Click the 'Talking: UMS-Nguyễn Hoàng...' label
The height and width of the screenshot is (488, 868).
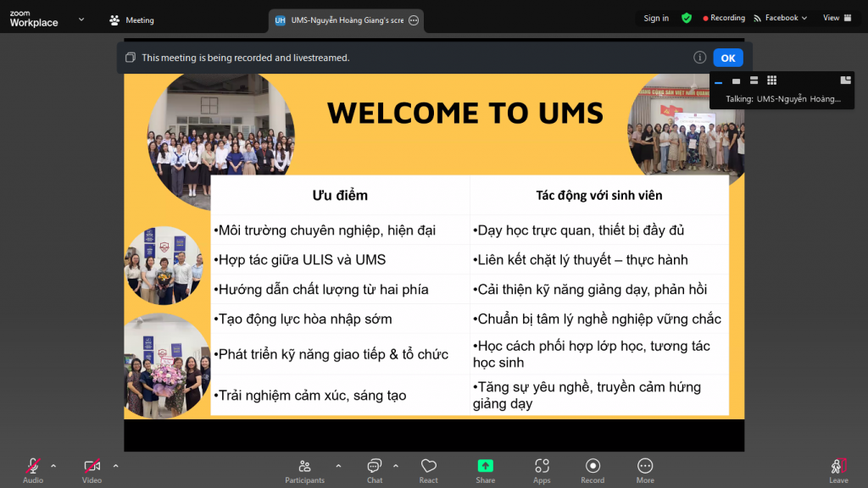(x=782, y=99)
